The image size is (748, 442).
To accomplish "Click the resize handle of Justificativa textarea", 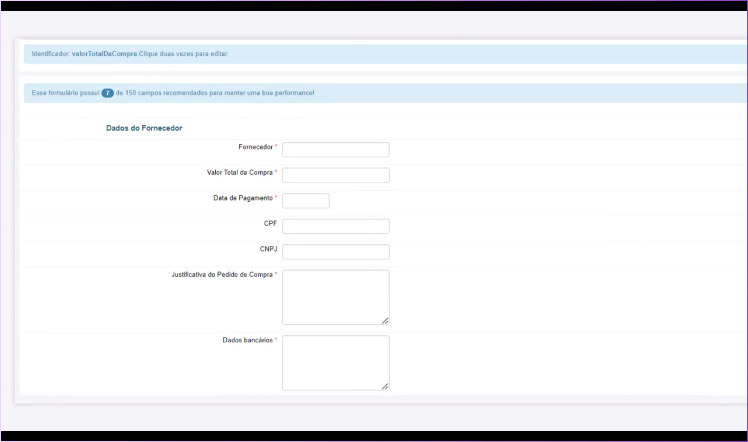I will tap(385, 321).
